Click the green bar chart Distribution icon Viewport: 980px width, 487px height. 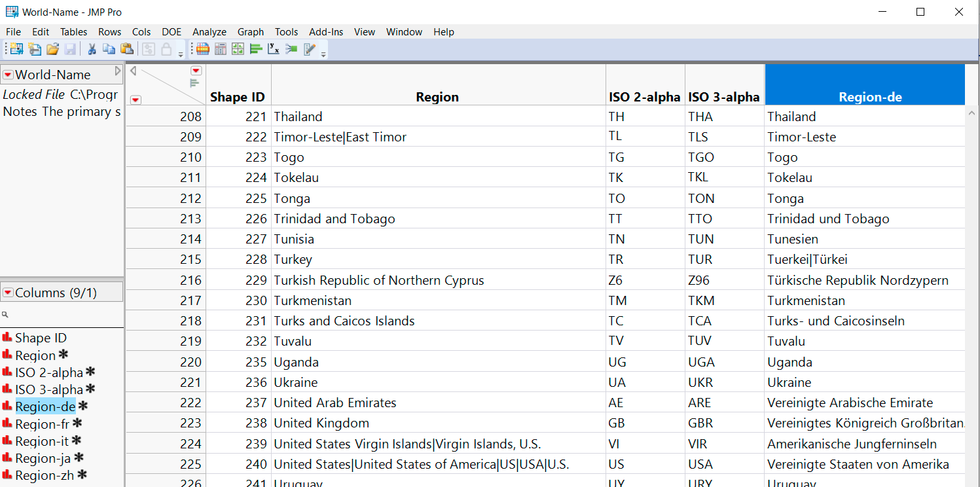255,48
